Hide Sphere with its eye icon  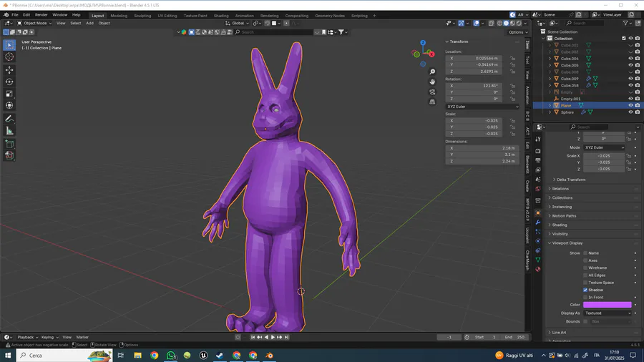(630, 112)
